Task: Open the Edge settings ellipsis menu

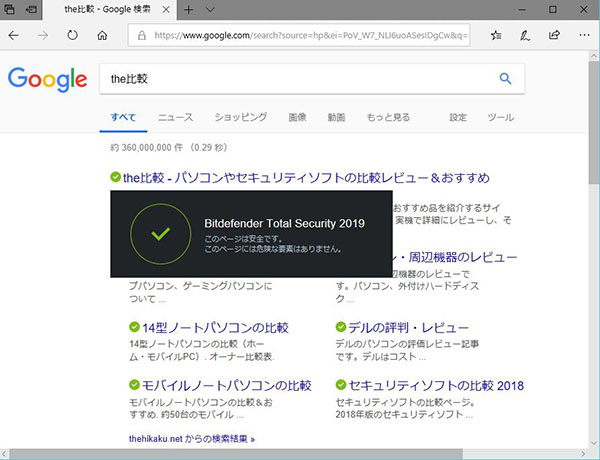Action: pos(584,35)
